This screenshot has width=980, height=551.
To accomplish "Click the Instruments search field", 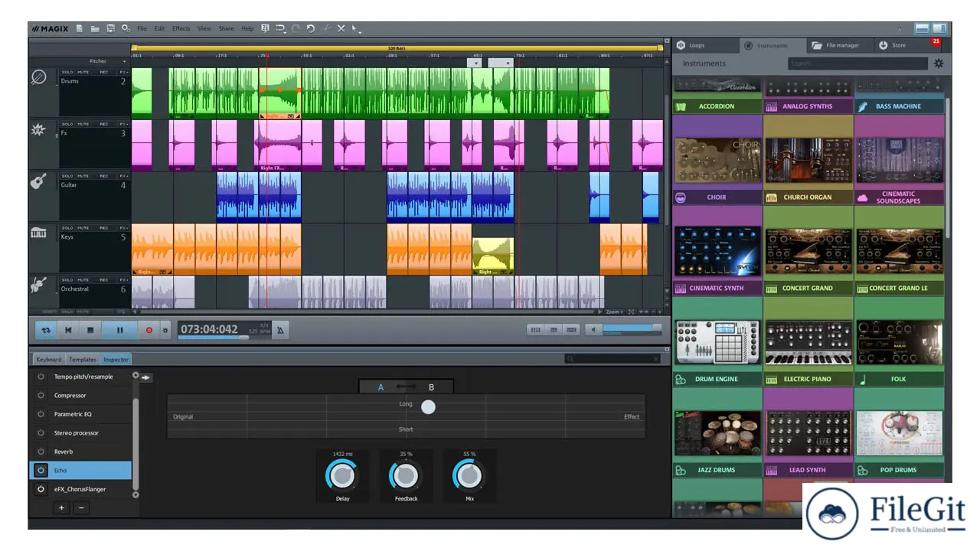I will point(856,64).
